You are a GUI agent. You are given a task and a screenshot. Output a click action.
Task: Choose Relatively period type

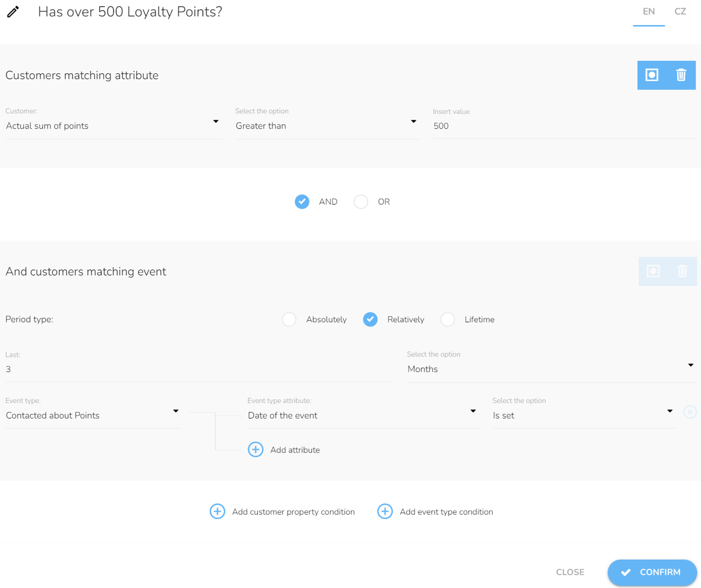pyautogui.click(x=370, y=320)
